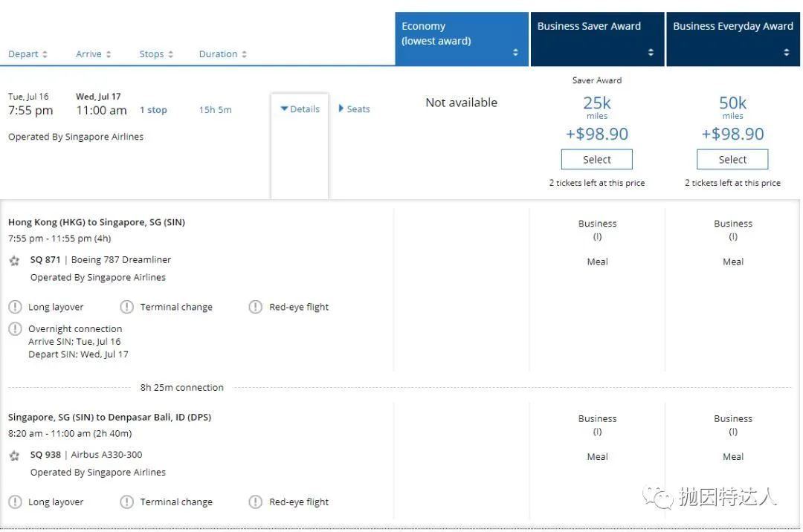This screenshot has width=803, height=532.
Task: Click the Saver Award label above 25k
Action: pyautogui.click(x=597, y=80)
